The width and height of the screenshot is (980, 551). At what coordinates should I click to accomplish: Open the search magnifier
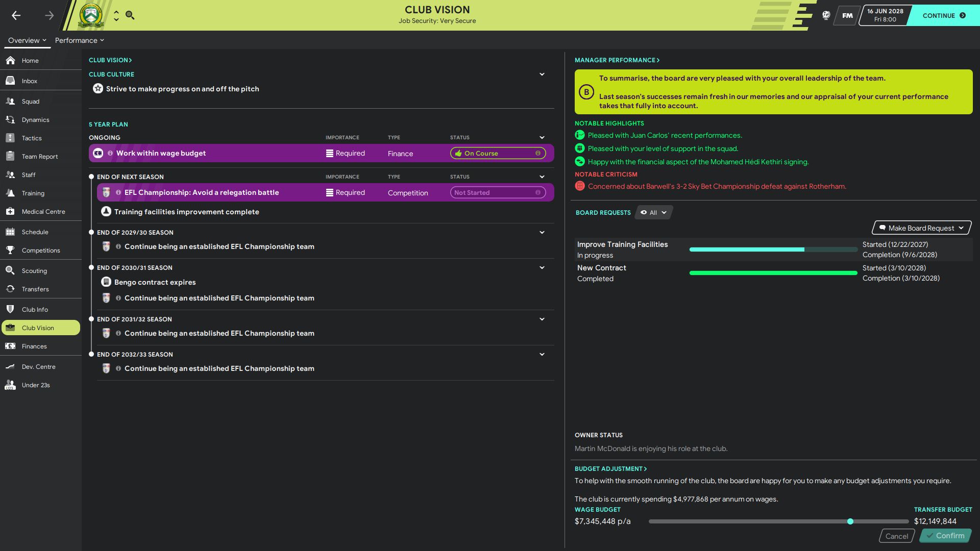[130, 15]
